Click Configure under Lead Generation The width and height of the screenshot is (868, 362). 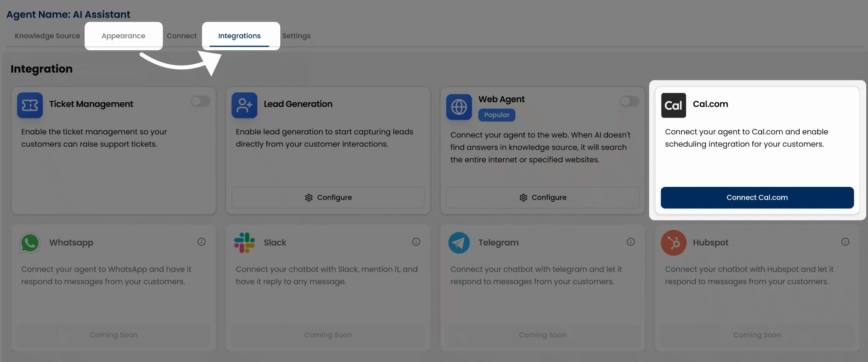pos(328,197)
